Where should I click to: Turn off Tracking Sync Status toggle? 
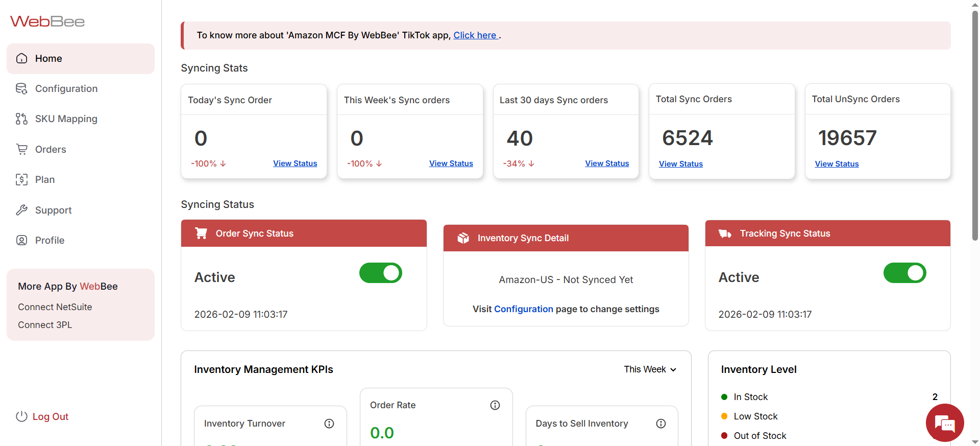904,273
